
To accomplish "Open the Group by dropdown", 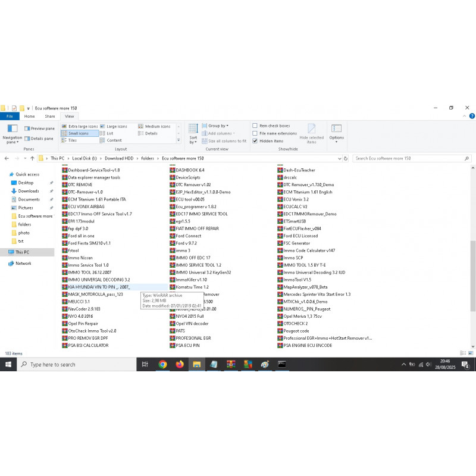I will 215,126.
